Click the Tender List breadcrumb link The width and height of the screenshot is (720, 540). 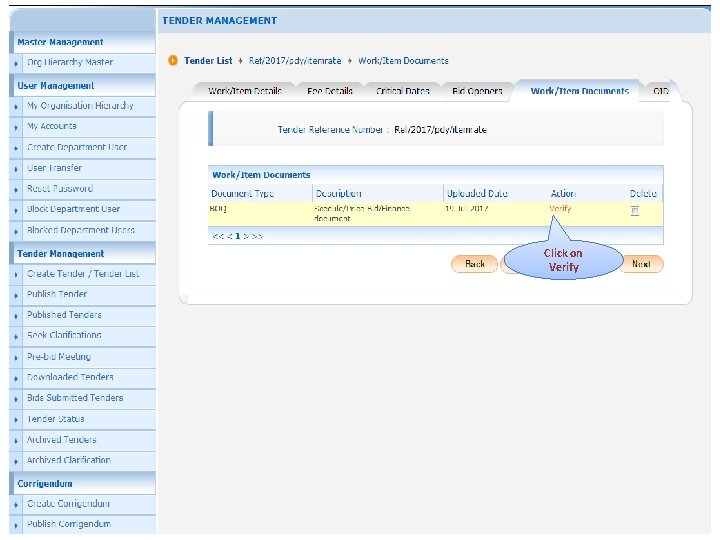208,61
